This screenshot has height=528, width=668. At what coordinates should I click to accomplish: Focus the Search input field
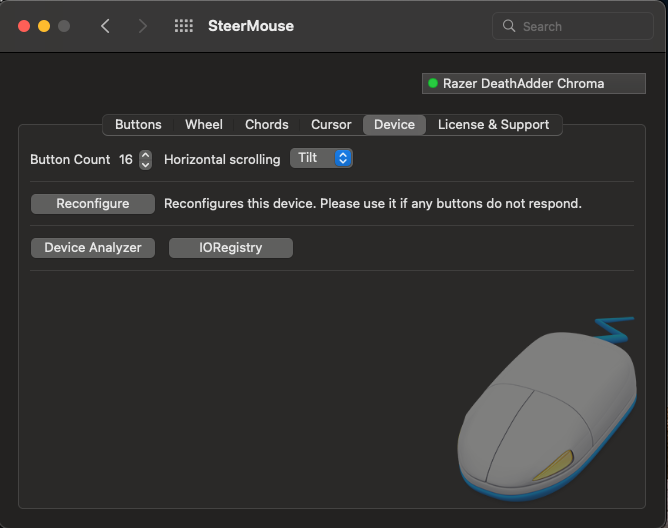[x=580, y=26]
